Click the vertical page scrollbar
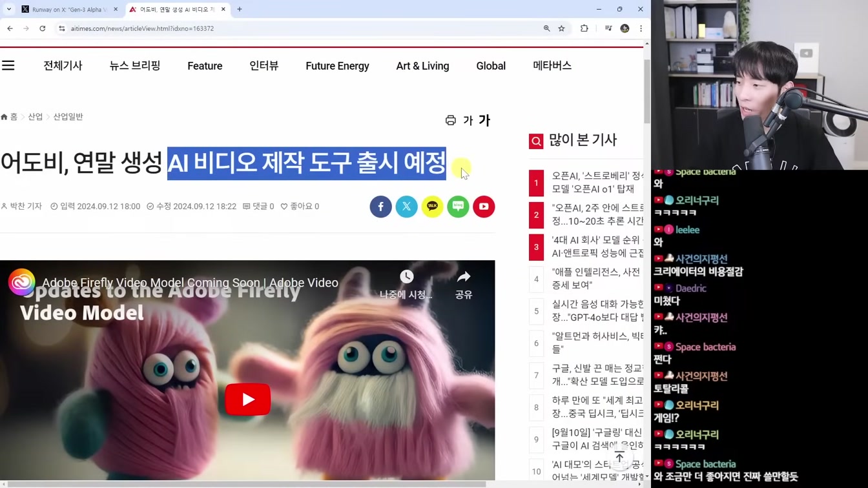 click(x=647, y=90)
